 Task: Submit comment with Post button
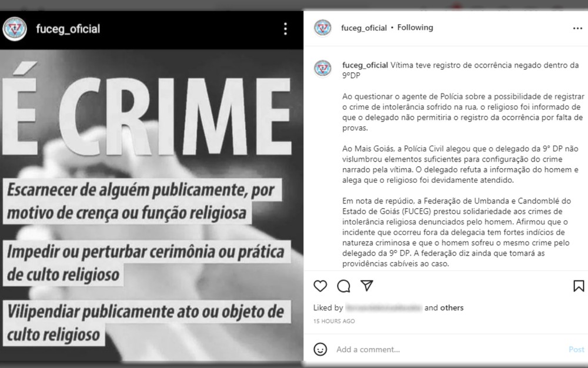click(x=576, y=349)
